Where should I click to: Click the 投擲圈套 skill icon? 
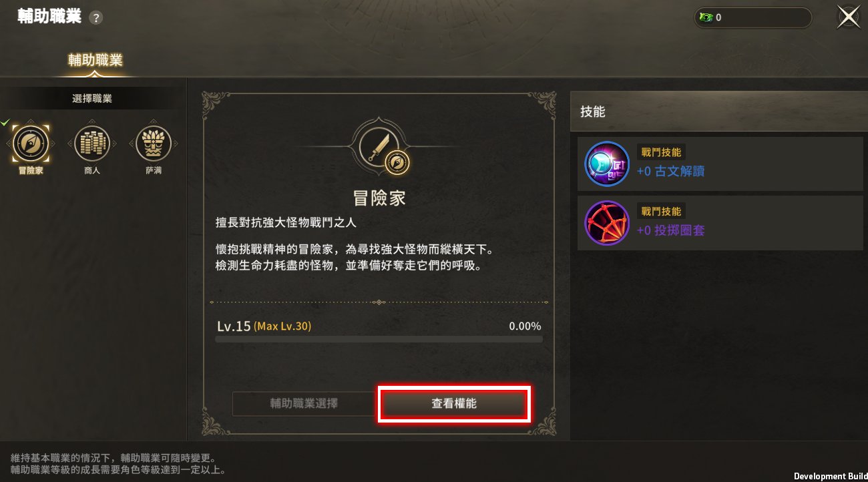(607, 223)
